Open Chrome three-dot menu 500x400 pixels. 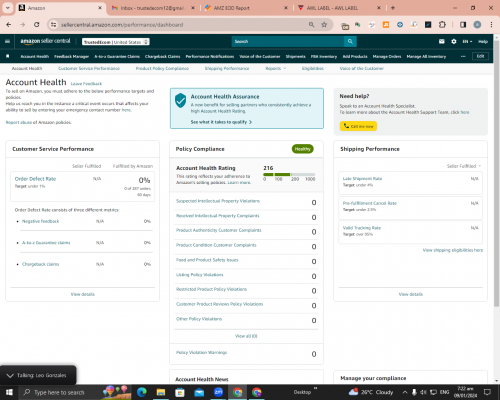point(491,25)
